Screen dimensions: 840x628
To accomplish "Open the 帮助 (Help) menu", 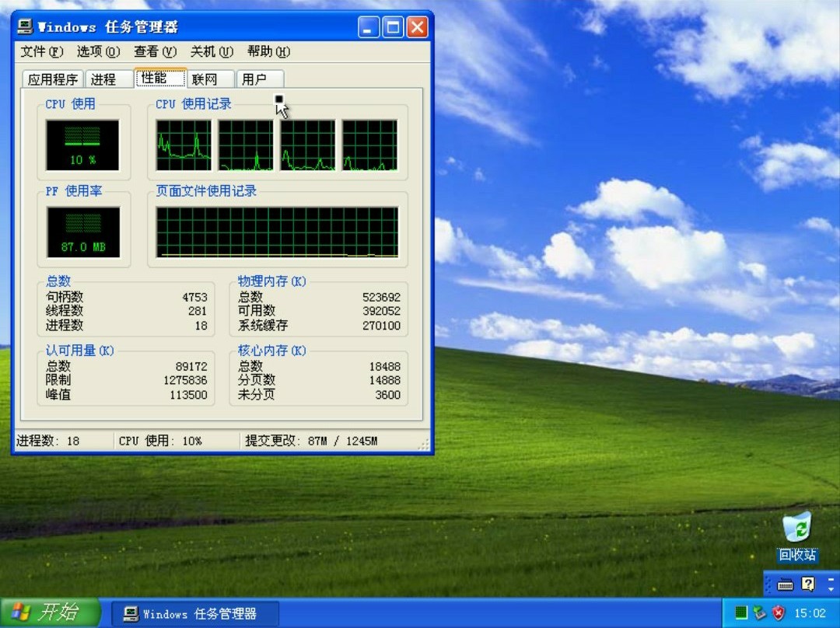I will click(x=268, y=52).
